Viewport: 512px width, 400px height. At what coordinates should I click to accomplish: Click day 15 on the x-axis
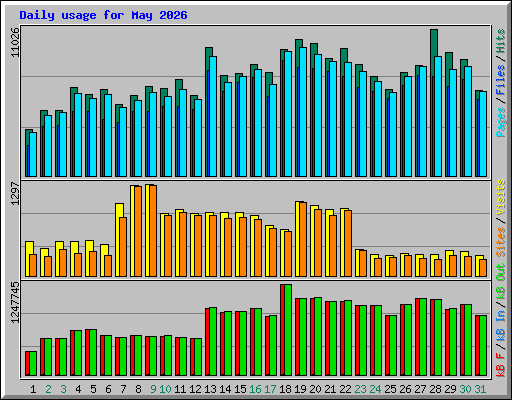click(x=240, y=389)
